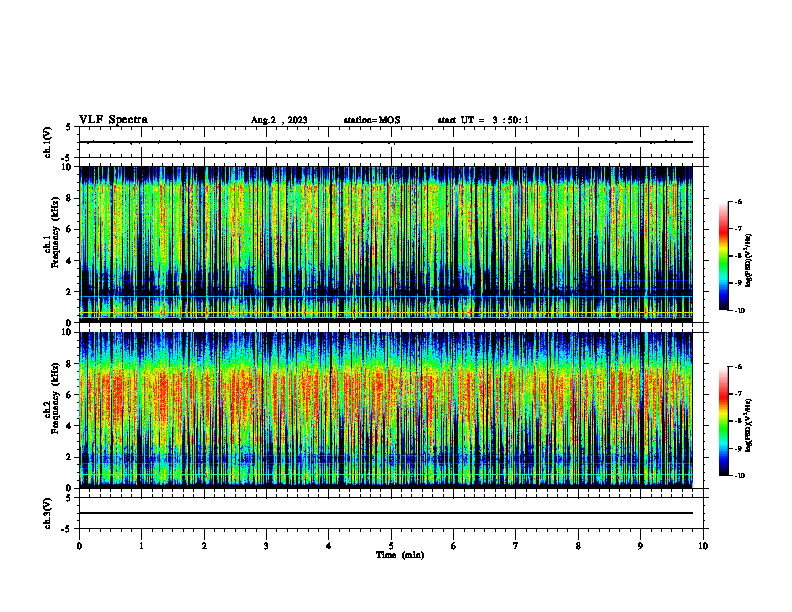The image size is (792, 612).
Task: Click the date text "Aug.2 , 2023"
Action: coord(279,120)
